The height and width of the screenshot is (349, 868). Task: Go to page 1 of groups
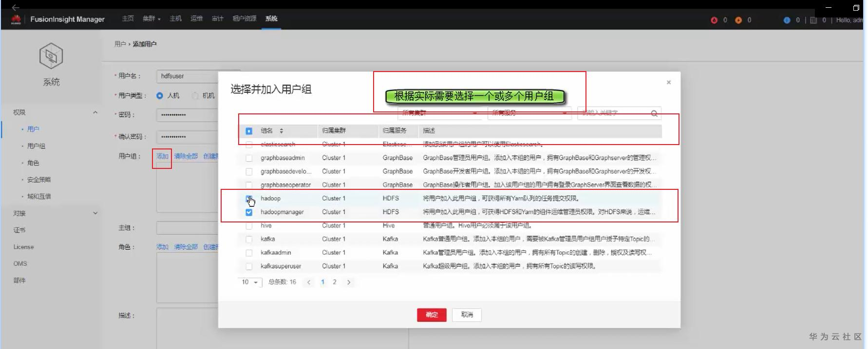pos(322,282)
